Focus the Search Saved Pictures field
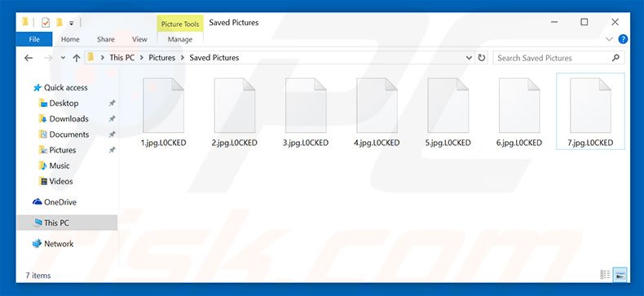The height and width of the screenshot is (296, 644). (559, 58)
